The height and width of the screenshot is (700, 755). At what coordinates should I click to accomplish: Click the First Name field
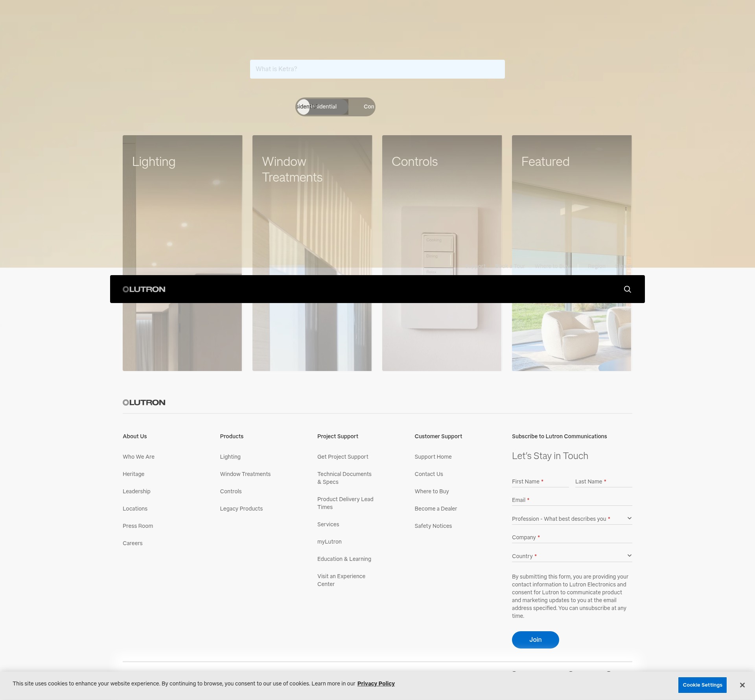540,481
